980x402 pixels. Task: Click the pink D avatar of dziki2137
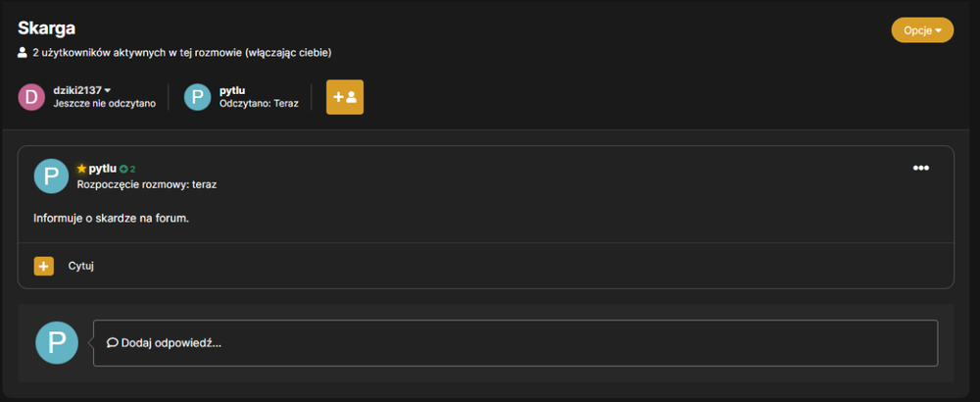pyautogui.click(x=31, y=97)
